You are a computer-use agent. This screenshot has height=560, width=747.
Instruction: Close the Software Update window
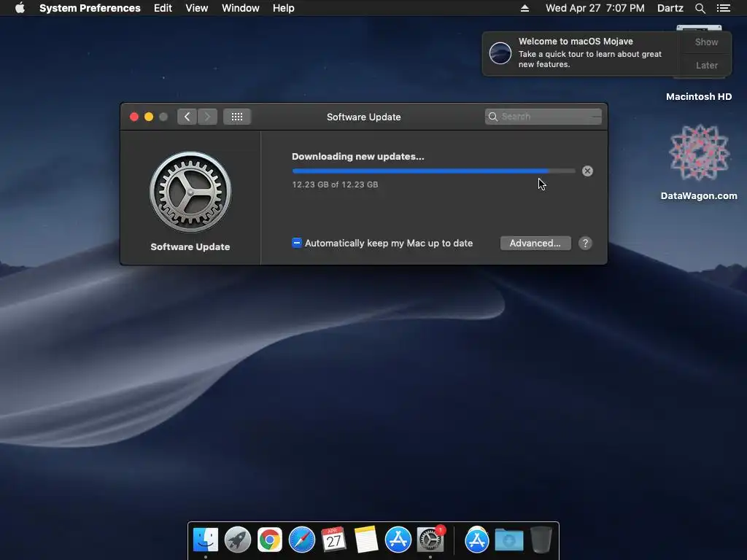134,117
